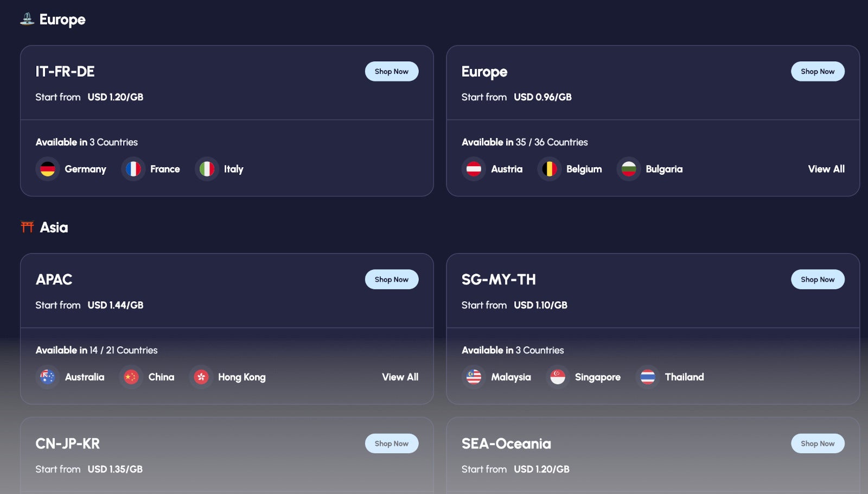868x494 pixels.
Task: Shop Now for the SG-MY-TH plan
Action: [818, 279]
